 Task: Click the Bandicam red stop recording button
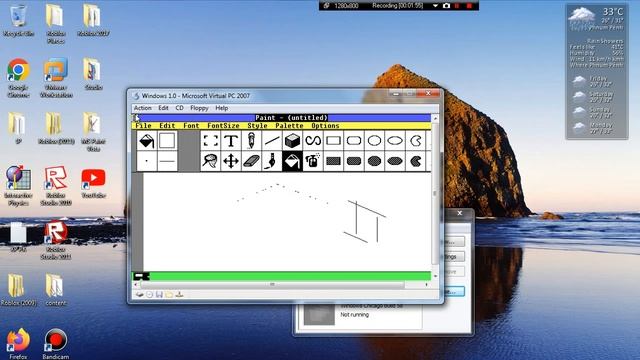coord(469,6)
